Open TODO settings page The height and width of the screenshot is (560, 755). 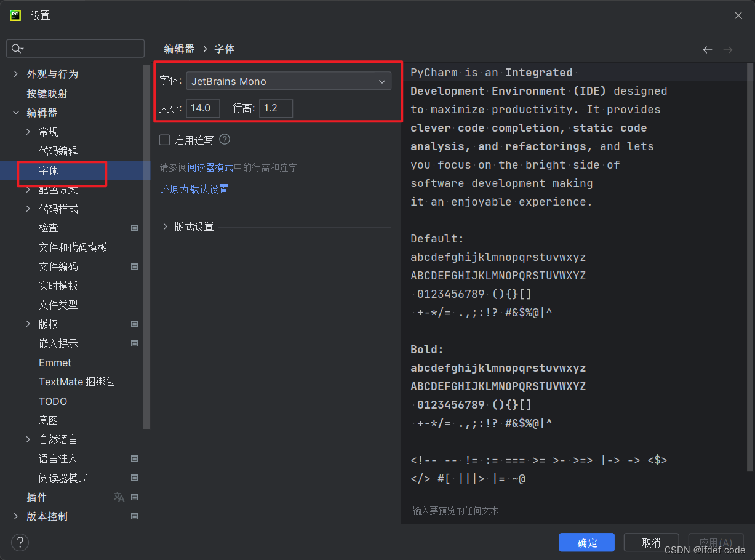click(x=53, y=401)
